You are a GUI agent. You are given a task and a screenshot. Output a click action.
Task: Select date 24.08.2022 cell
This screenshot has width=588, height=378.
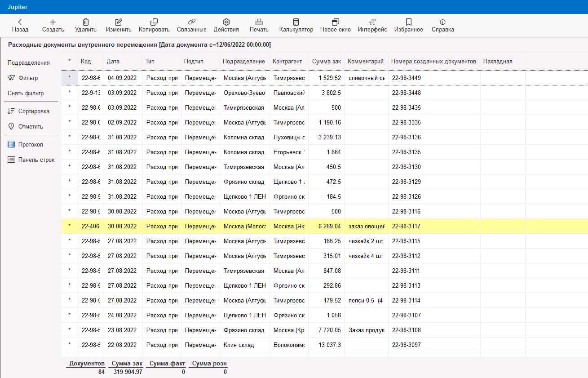[x=123, y=315]
